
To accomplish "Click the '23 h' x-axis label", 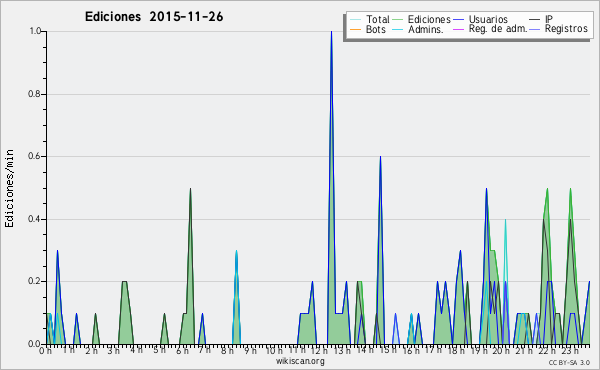I will click(x=569, y=351).
